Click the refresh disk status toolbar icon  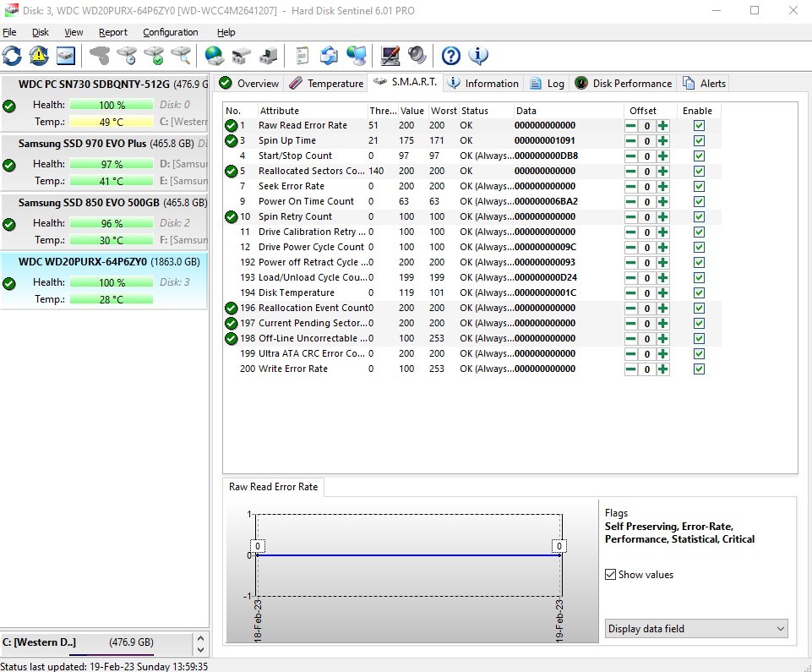(12, 56)
